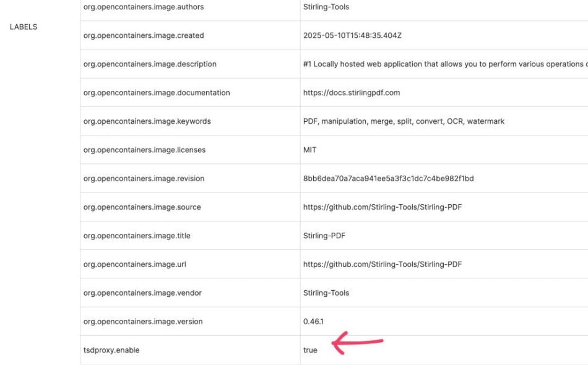Select the timestamp 2025-05-10T15:48:35.404Z
The width and height of the screenshot is (588, 365).
[352, 35]
